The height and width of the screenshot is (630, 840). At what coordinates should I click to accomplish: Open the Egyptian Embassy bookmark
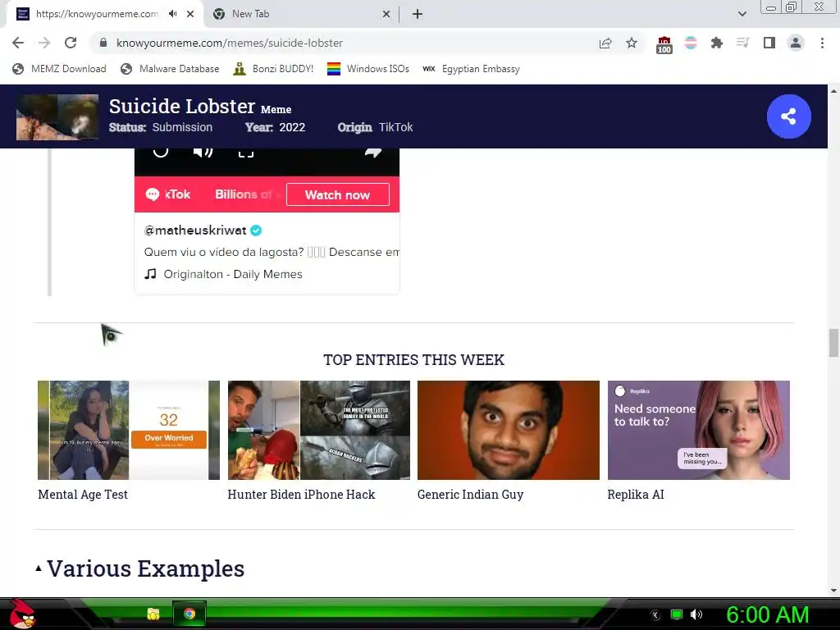[472, 69]
